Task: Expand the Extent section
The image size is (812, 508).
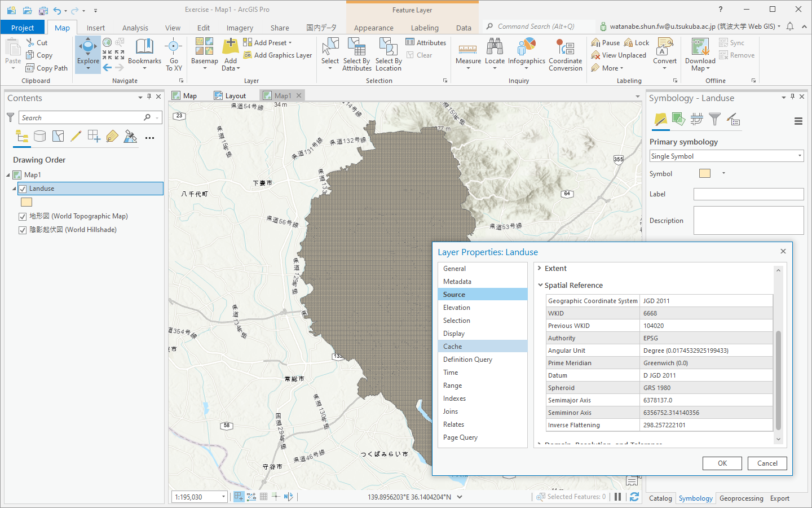Action: point(540,268)
